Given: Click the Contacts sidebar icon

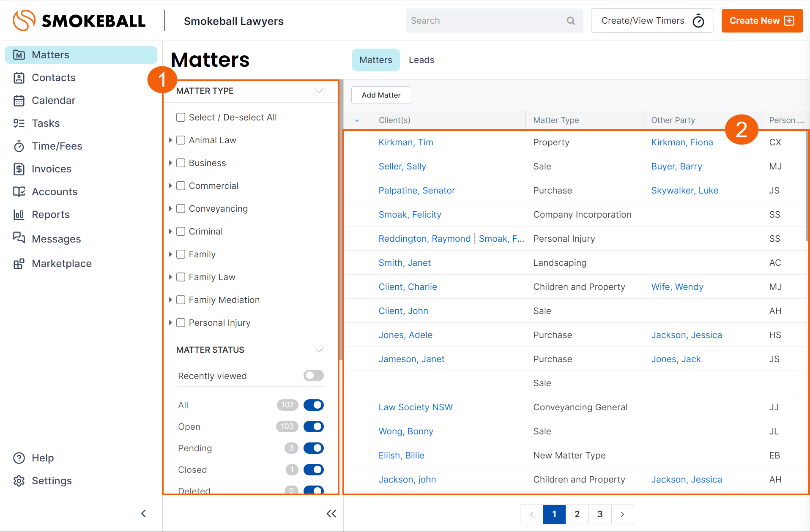Looking at the screenshot, I should click(x=19, y=78).
